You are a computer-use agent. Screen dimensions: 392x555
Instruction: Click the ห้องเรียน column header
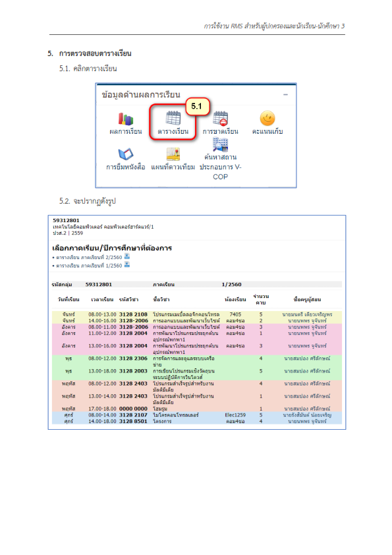[x=235, y=299]
